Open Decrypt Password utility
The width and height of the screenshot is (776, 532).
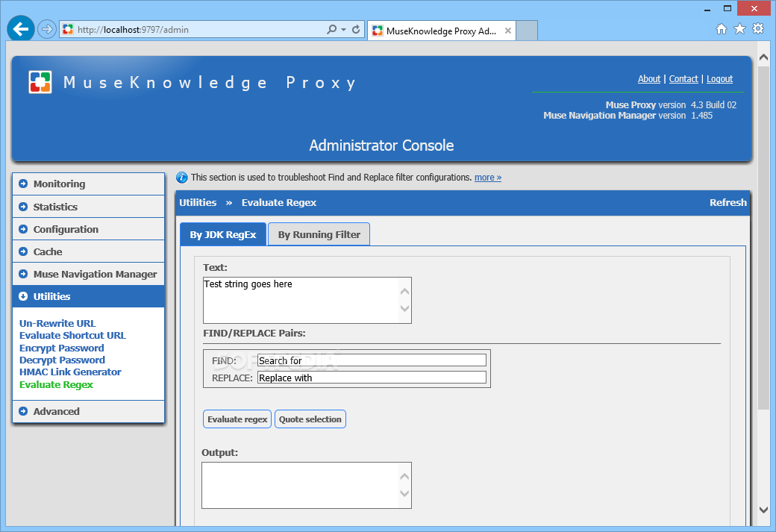[62, 360]
